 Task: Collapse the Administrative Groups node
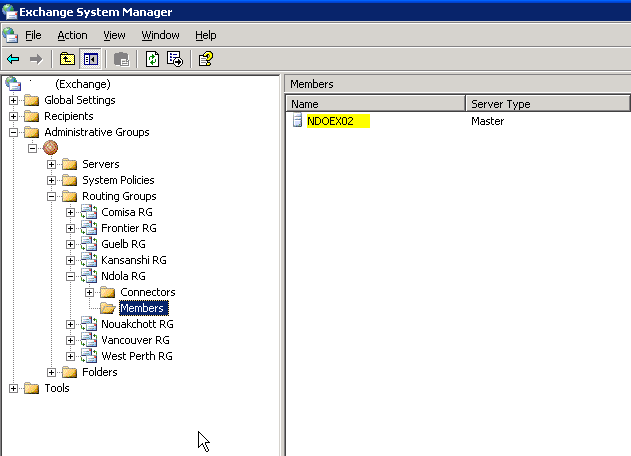pyautogui.click(x=13, y=132)
